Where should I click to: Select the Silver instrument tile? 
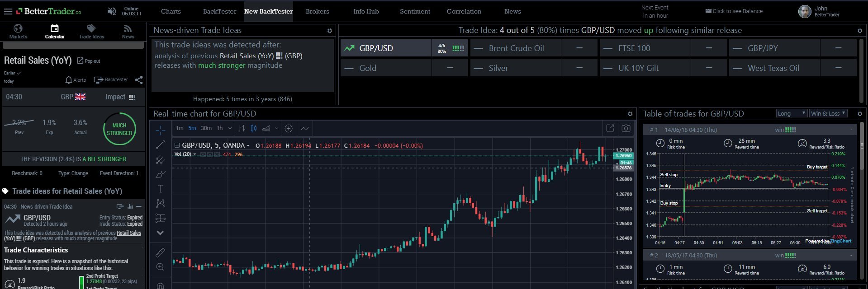click(534, 68)
